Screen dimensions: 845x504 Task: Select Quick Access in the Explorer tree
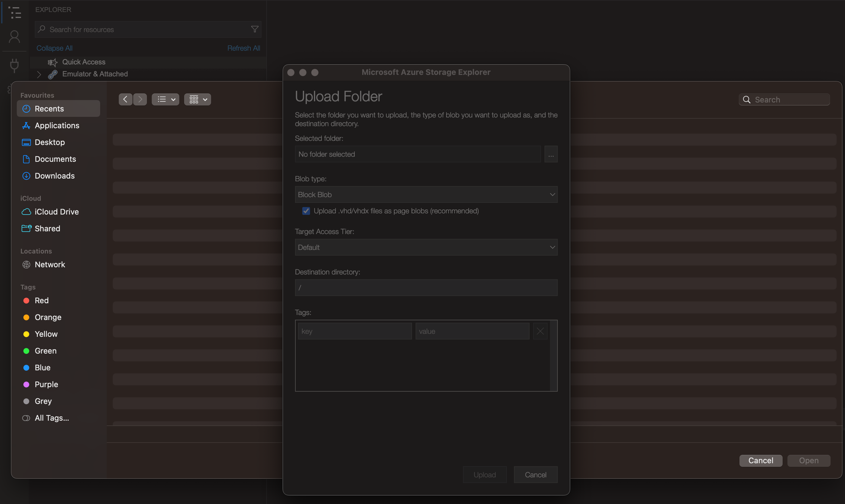[x=148, y=62]
